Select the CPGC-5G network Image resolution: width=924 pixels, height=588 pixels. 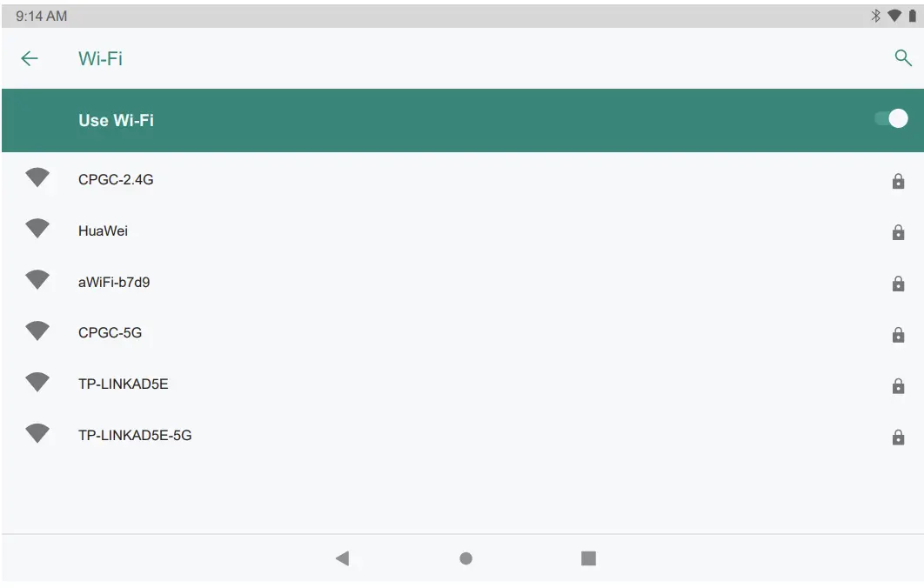(111, 332)
